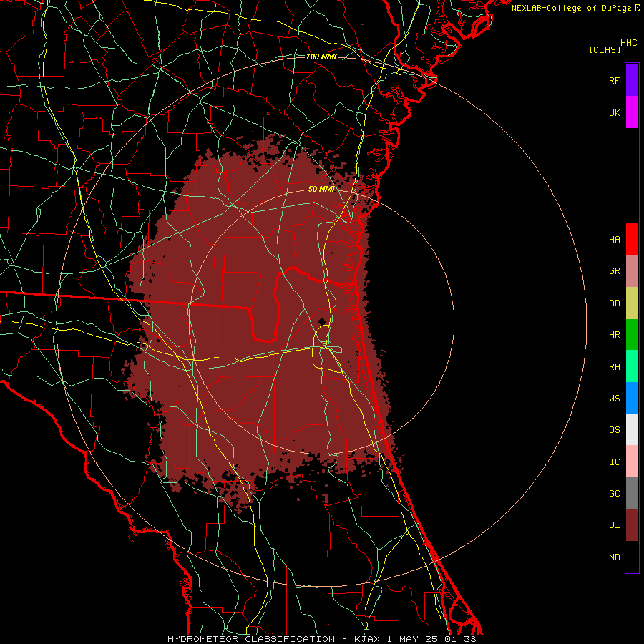Viewport: 644px width, 644px height.
Task: Click the 100 NMI range ring label
Action: point(321,57)
